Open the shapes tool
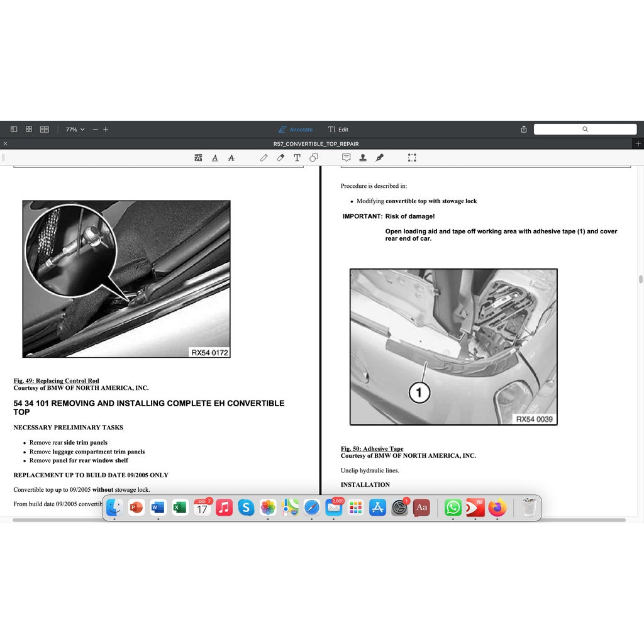 click(x=313, y=158)
